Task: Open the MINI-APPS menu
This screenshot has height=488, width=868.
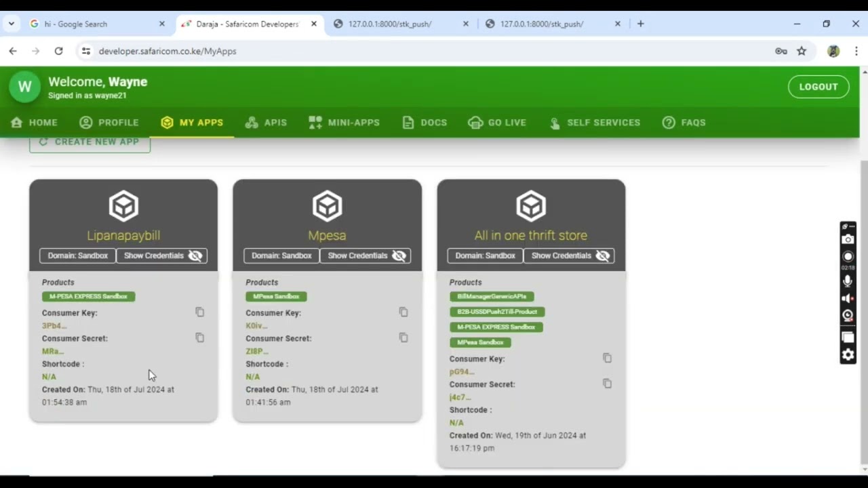Action: tap(344, 123)
